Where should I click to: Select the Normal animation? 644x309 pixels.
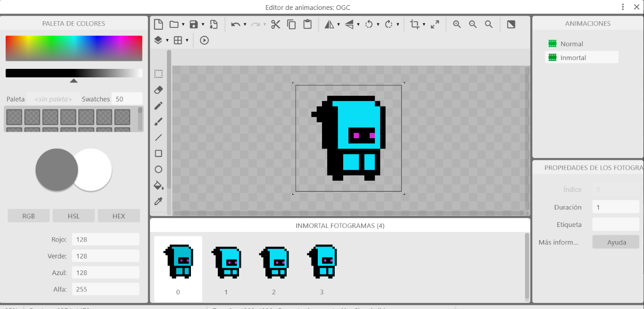click(571, 44)
